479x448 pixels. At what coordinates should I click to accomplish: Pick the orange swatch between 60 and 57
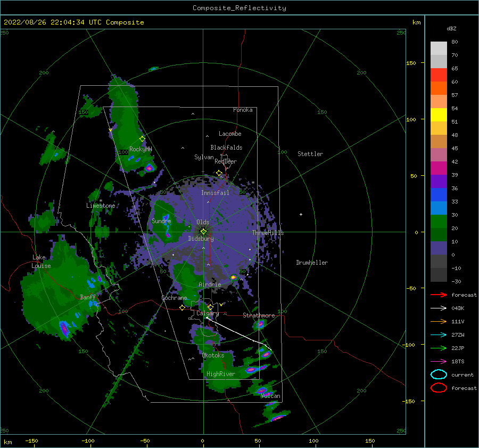(439, 88)
